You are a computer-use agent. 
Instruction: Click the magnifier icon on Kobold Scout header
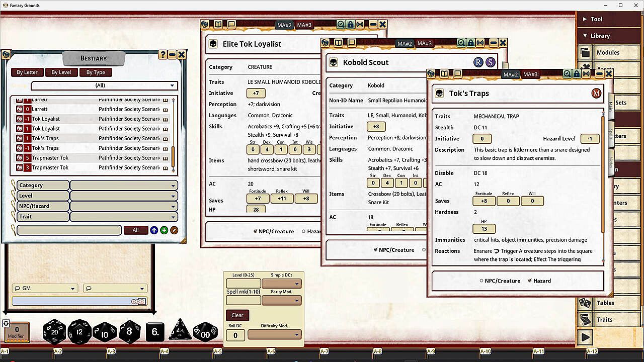pos(461,43)
